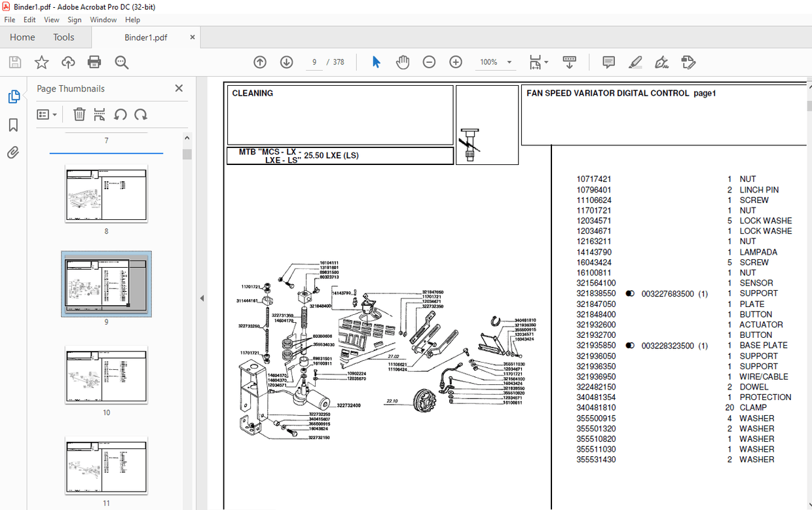Viewport: 812px width, 510px height.
Task: Select the arrow Selection tool
Action: [x=376, y=62]
